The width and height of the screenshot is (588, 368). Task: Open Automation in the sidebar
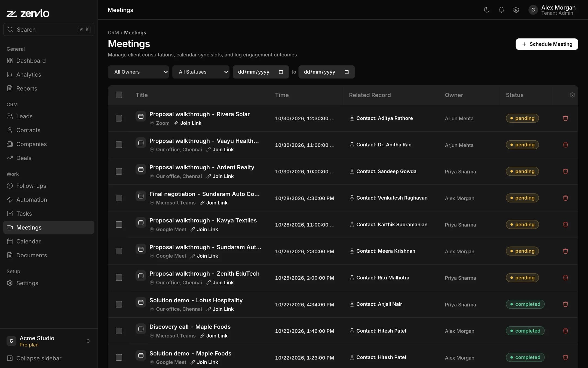[49, 200]
